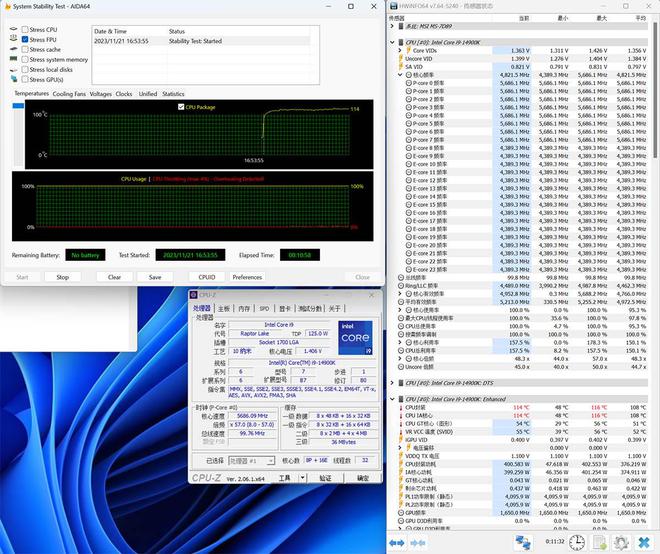Screen dimensions: 660x554
Task: Click the Clear button in AIDA64
Action: pos(114,277)
